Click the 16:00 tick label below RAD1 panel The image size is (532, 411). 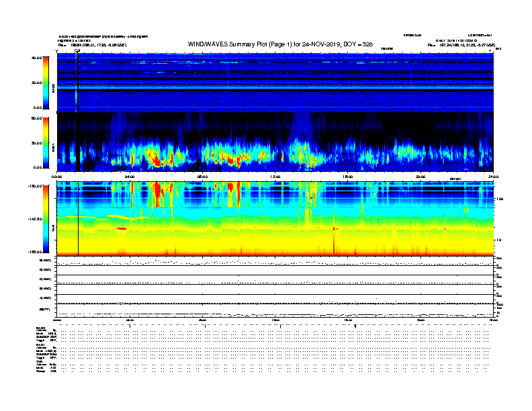tap(348, 177)
